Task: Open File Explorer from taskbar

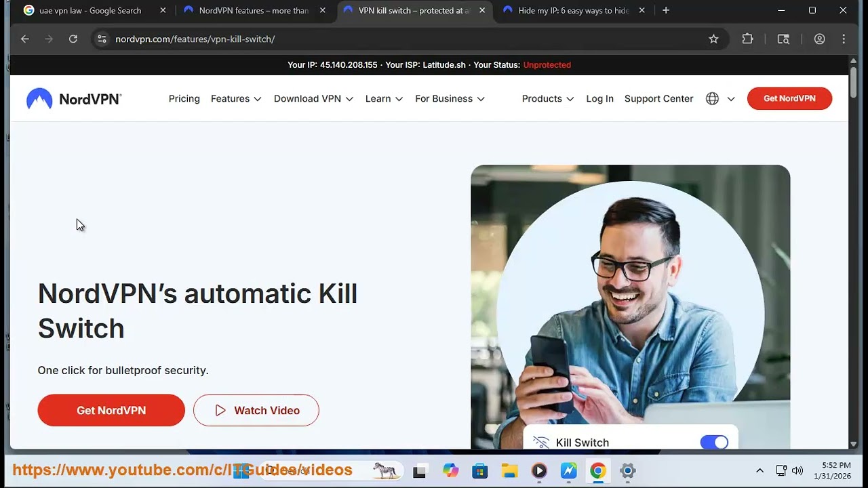Action: (509, 470)
